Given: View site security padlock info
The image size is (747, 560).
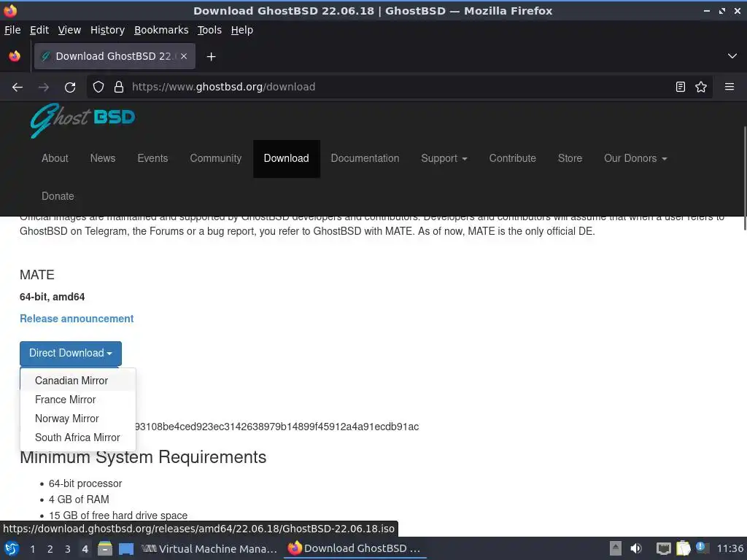Looking at the screenshot, I should click(x=119, y=87).
